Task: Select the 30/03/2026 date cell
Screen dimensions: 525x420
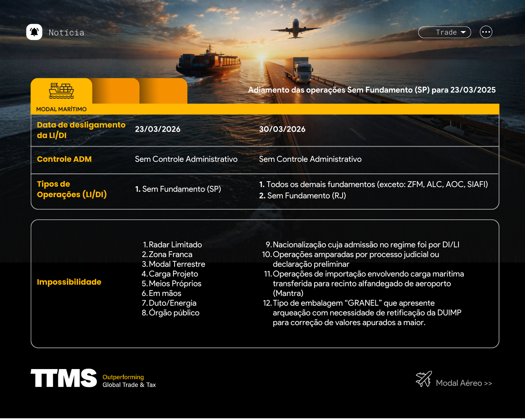Action: coord(282,129)
